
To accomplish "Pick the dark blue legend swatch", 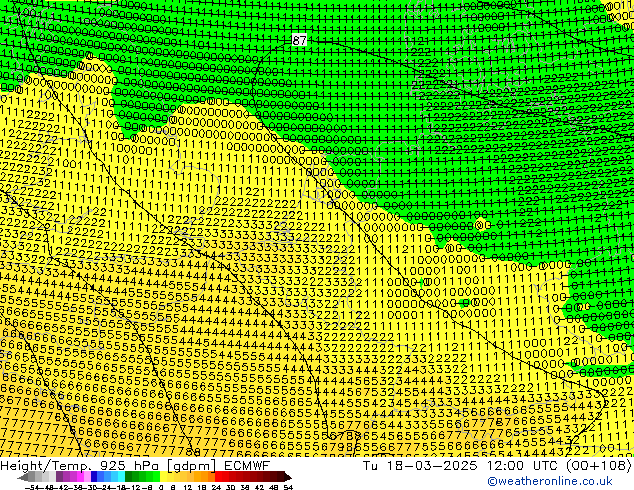I will coord(94,477).
